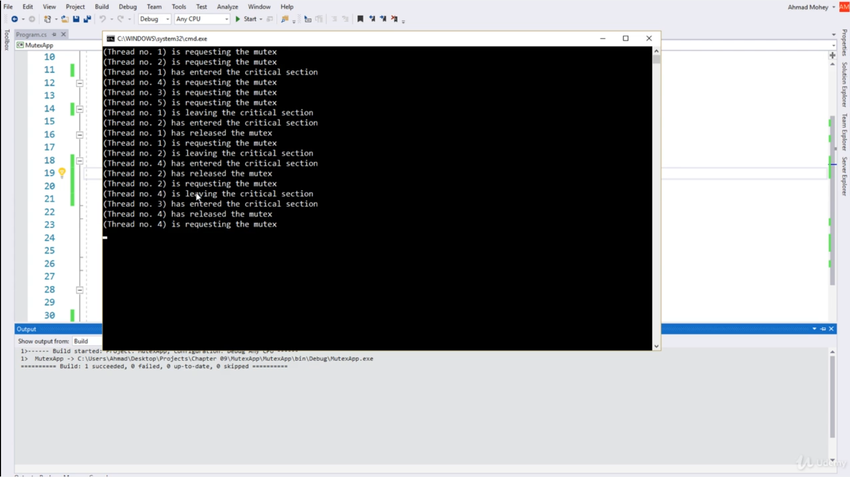
Task: Open the Toolbox side panel tab
Action: coord(7,40)
